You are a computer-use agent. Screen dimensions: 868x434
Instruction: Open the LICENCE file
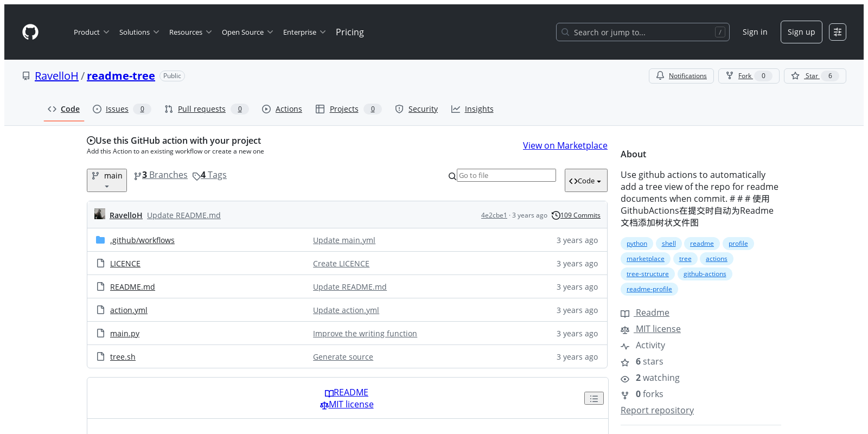(x=125, y=264)
